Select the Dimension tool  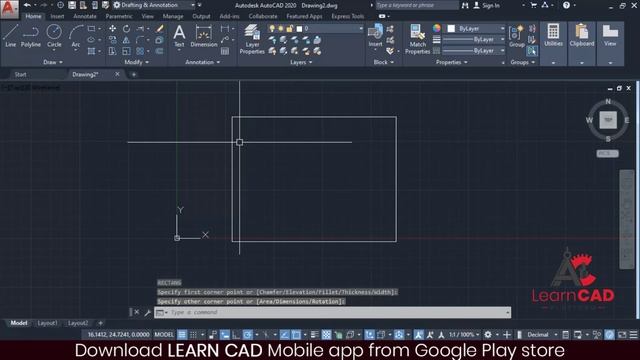[204, 36]
